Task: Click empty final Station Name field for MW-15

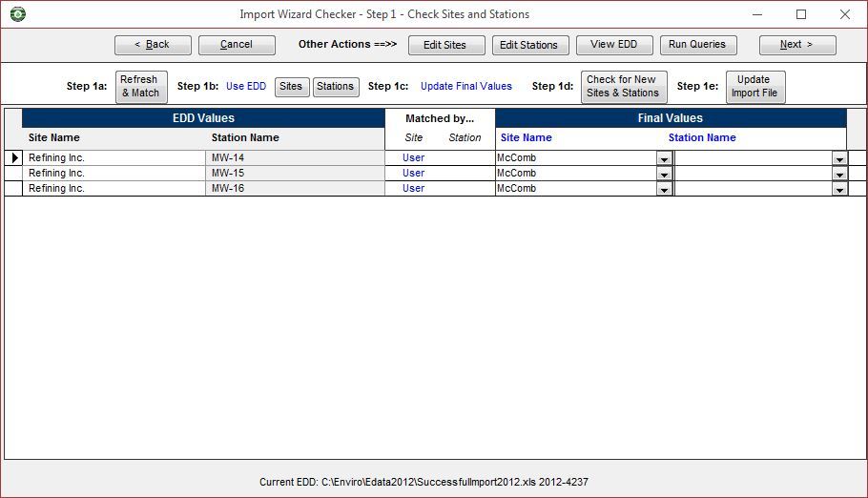Action: click(x=754, y=174)
